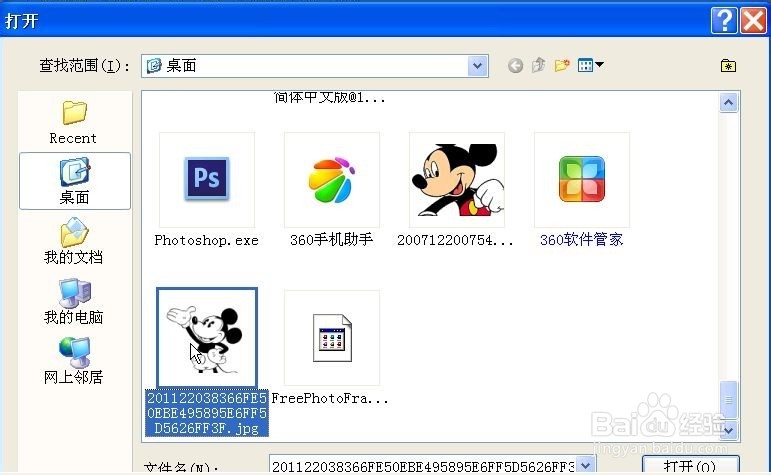Create a new folder

(562, 65)
